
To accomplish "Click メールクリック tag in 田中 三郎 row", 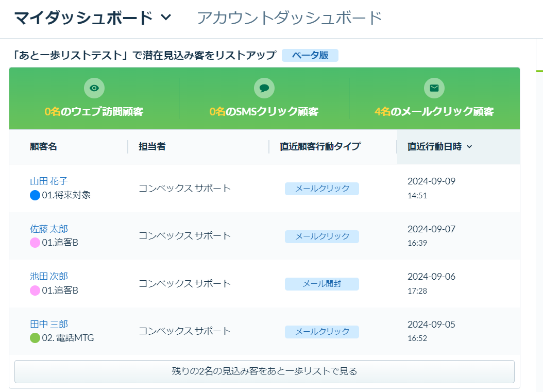I will click(x=322, y=332).
